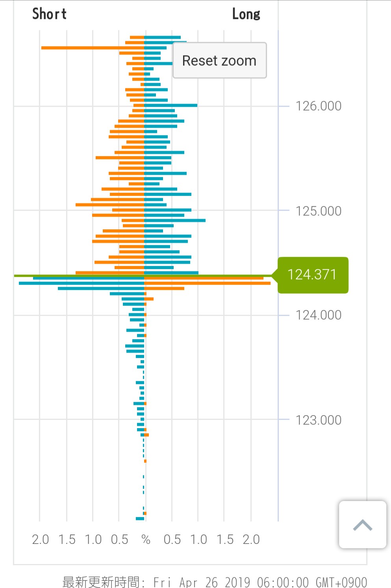Click the Short column header

(x=49, y=14)
